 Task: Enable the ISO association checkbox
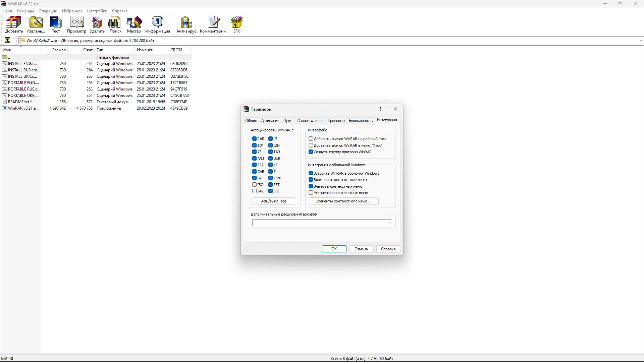pyautogui.click(x=255, y=185)
